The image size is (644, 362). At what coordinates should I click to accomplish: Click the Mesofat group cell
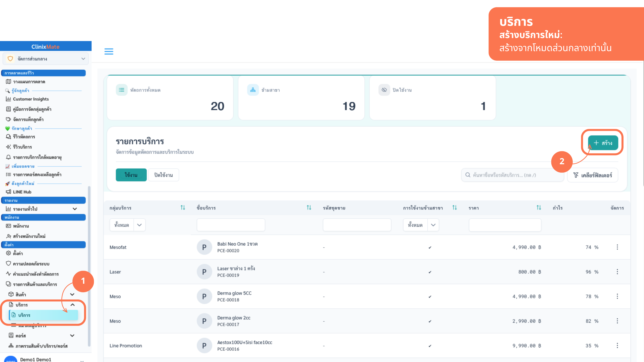coord(118,247)
